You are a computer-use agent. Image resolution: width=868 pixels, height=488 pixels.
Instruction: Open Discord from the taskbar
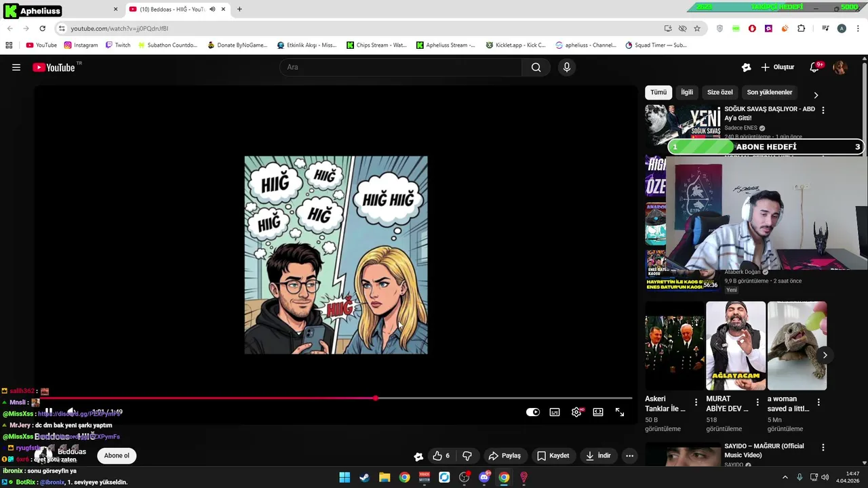pyautogui.click(x=484, y=477)
